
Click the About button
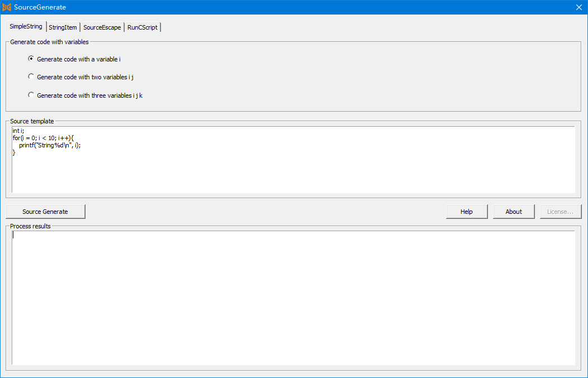pos(513,212)
